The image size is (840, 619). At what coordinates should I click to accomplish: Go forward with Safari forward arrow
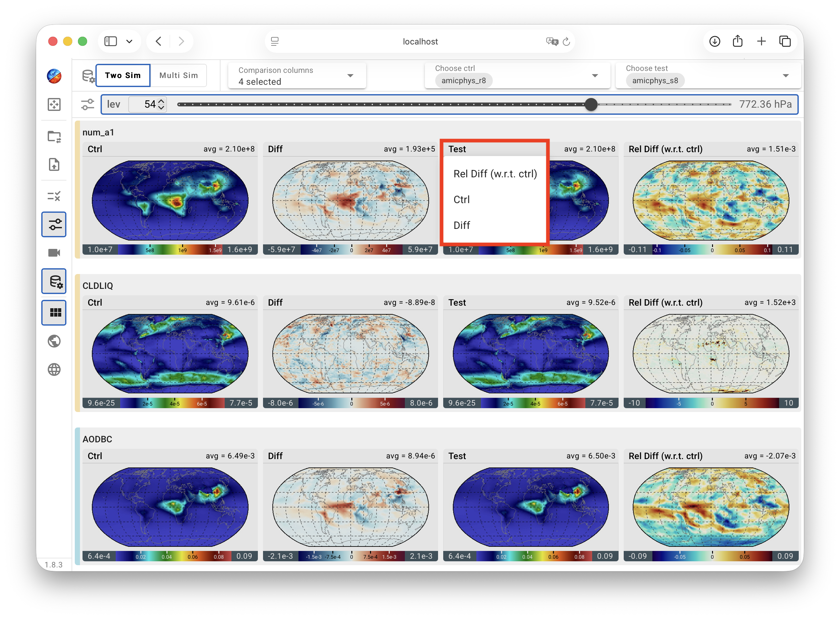[x=181, y=41]
